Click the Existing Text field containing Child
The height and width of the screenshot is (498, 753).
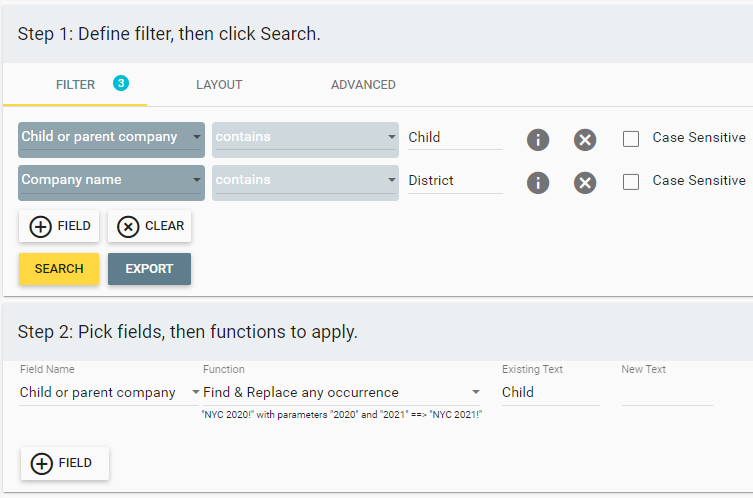coord(551,393)
